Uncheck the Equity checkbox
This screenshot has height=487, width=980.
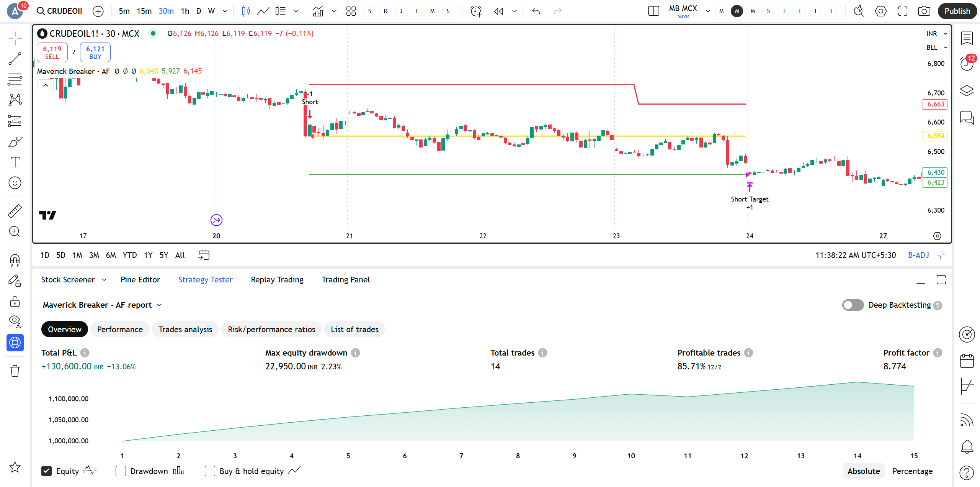click(46, 471)
